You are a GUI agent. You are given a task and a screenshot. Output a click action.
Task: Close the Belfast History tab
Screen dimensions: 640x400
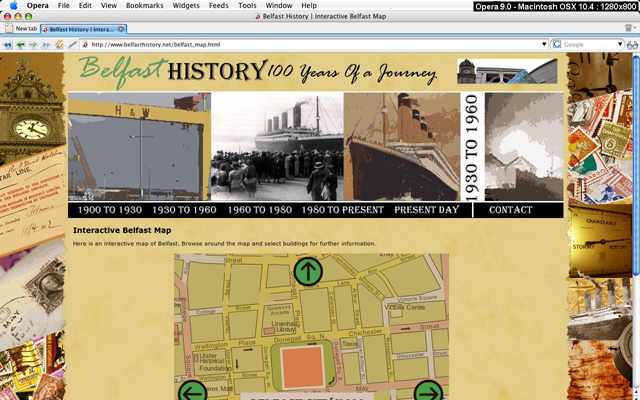(x=121, y=29)
